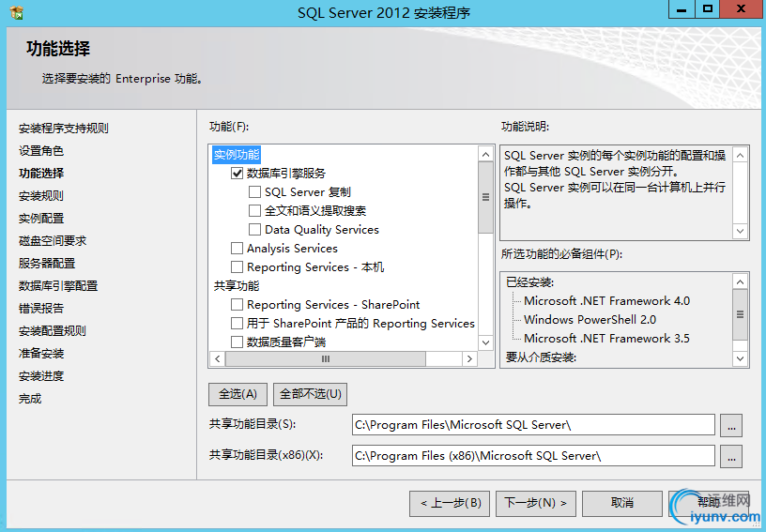The width and height of the screenshot is (766, 532).
Task: Select the 实例配置 step
Action: click(41, 219)
